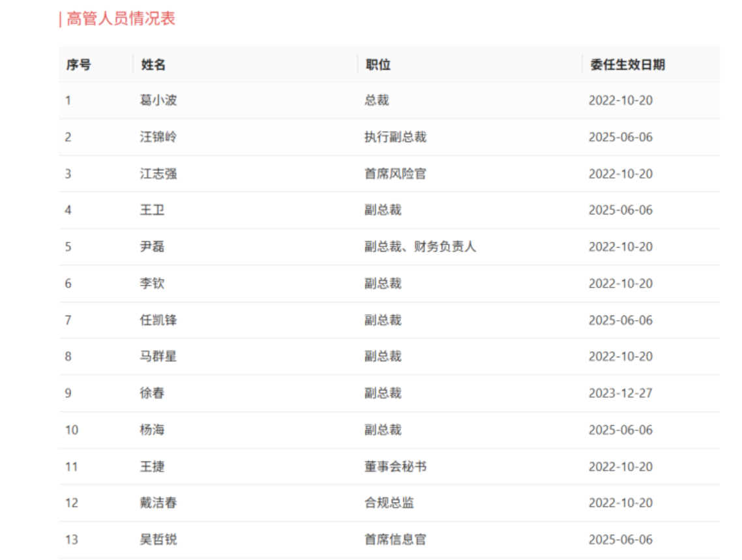Select the 执行副总裁 position cell
Screen dimensions: 742x560
(396, 137)
